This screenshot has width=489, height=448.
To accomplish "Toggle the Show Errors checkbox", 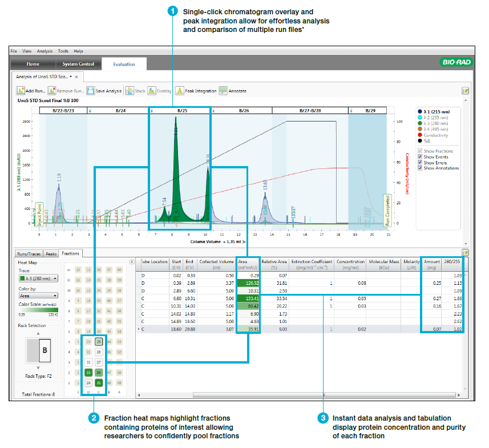I will 421,163.
